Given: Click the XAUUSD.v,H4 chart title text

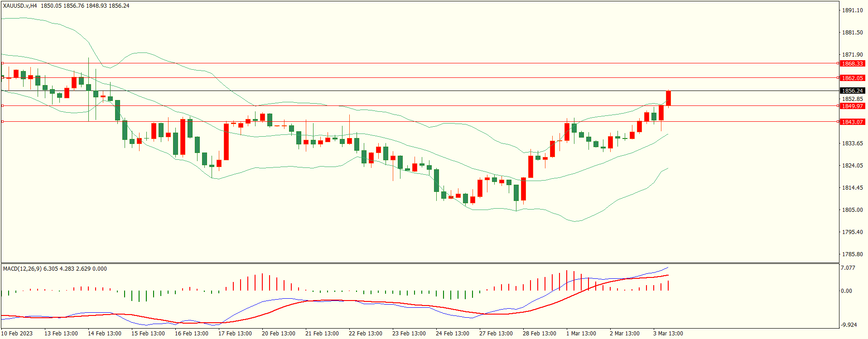Looking at the screenshot, I should [20, 6].
